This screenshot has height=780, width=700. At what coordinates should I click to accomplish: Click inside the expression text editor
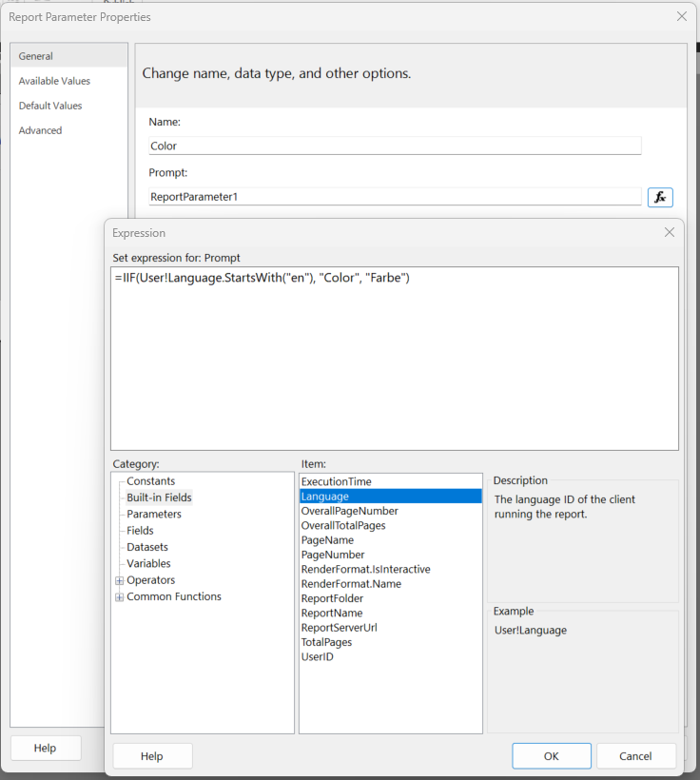(394, 361)
